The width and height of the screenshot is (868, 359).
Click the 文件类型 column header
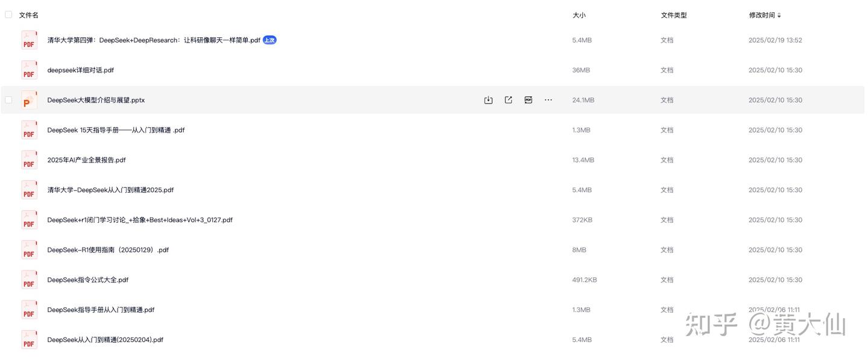[x=673, y=15]
